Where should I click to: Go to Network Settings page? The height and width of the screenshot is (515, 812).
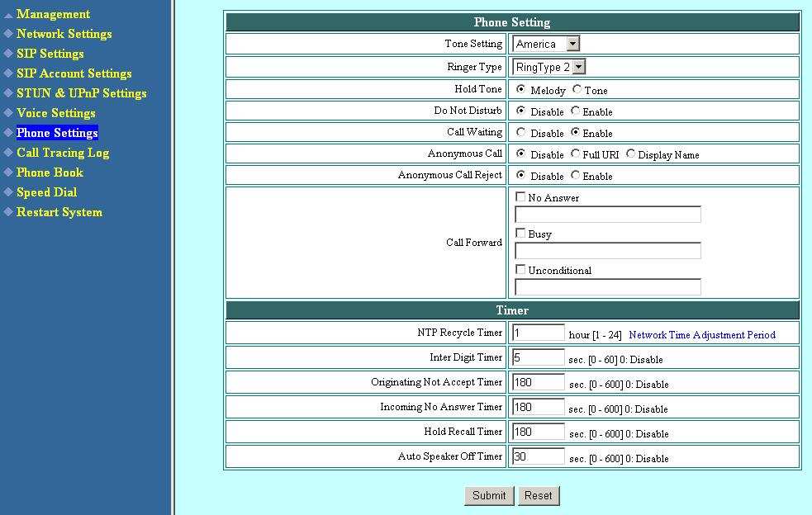tap(64, 34)
